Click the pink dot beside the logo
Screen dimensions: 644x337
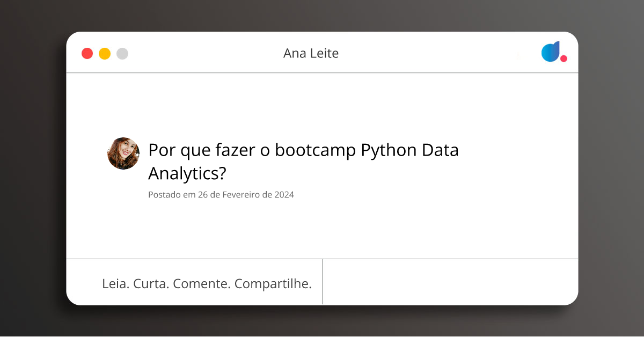(563, 58)
